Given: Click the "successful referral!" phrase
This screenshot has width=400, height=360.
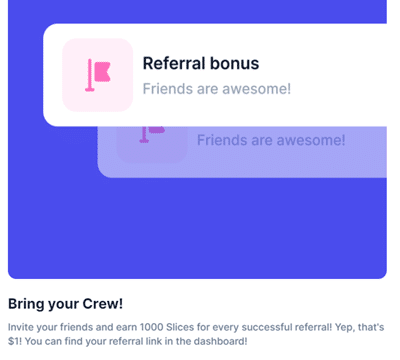Looking at the screenshot, I should [287, 327].
